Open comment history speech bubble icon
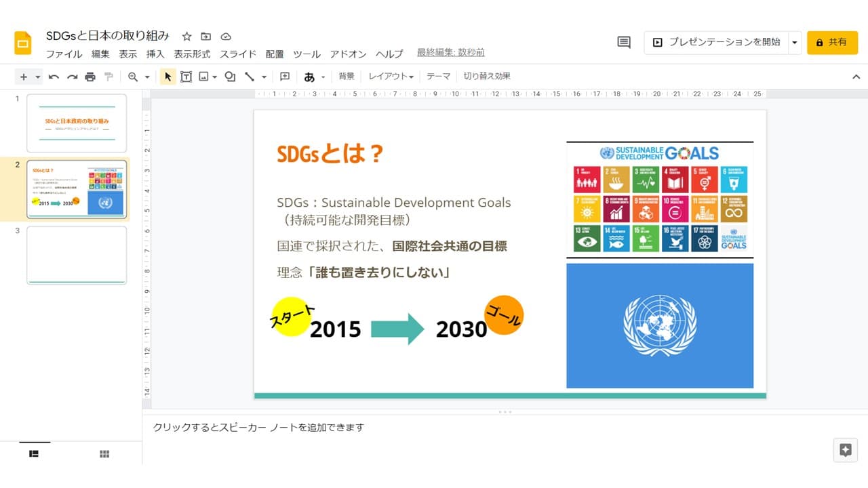The width and height of the screenshot is (868, 488). [x=624, y=42]
